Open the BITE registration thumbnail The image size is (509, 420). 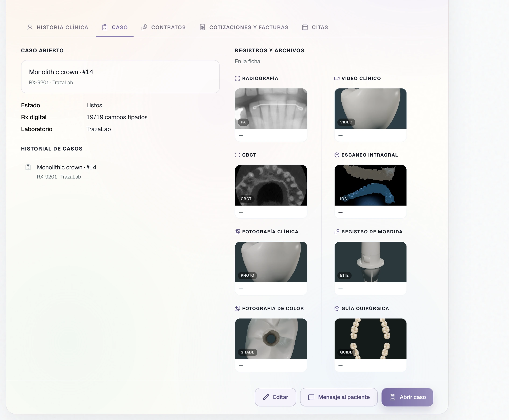pos(371,262)
